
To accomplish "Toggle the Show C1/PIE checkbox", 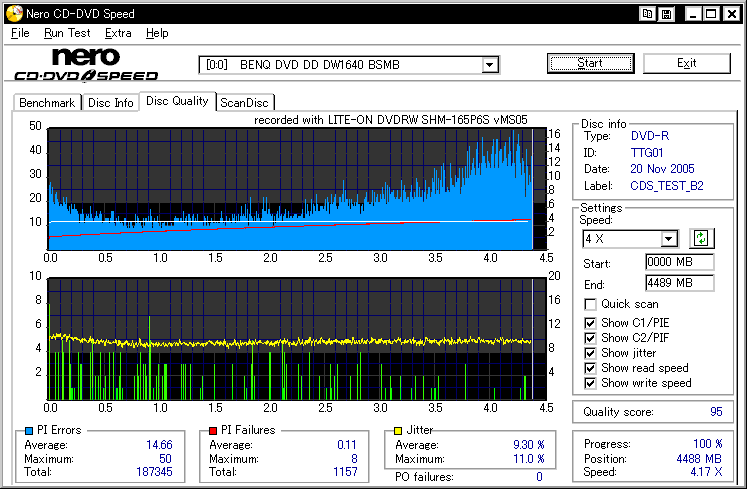I will pos(591,322).
